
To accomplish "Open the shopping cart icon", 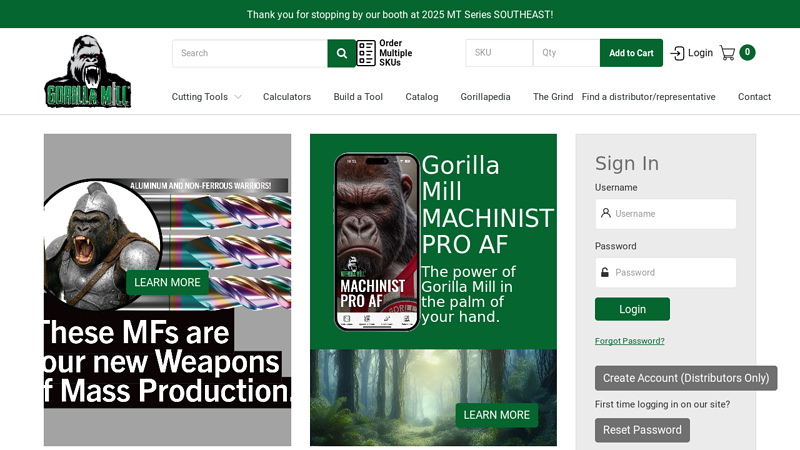I will tap(727, 53).
